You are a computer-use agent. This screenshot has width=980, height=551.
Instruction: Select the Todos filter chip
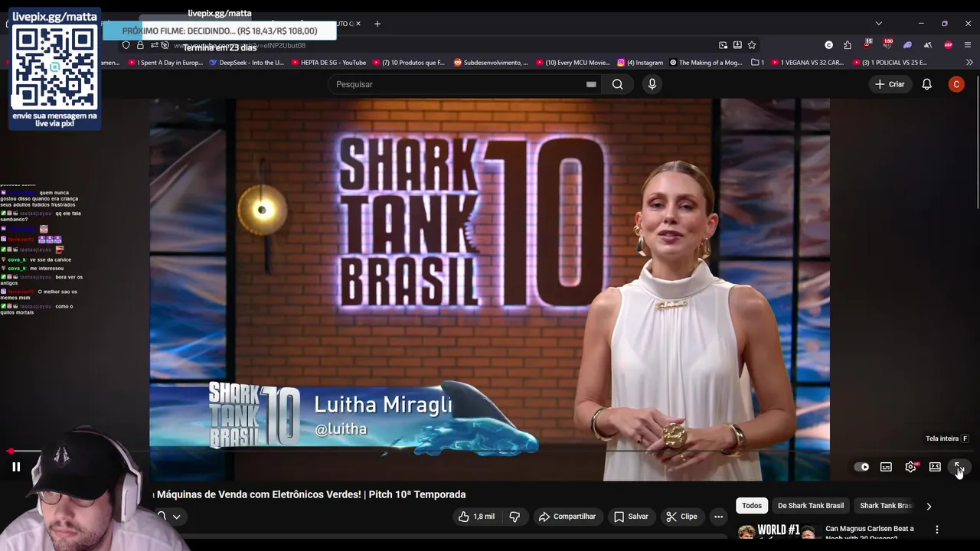[x=752, y=506]
